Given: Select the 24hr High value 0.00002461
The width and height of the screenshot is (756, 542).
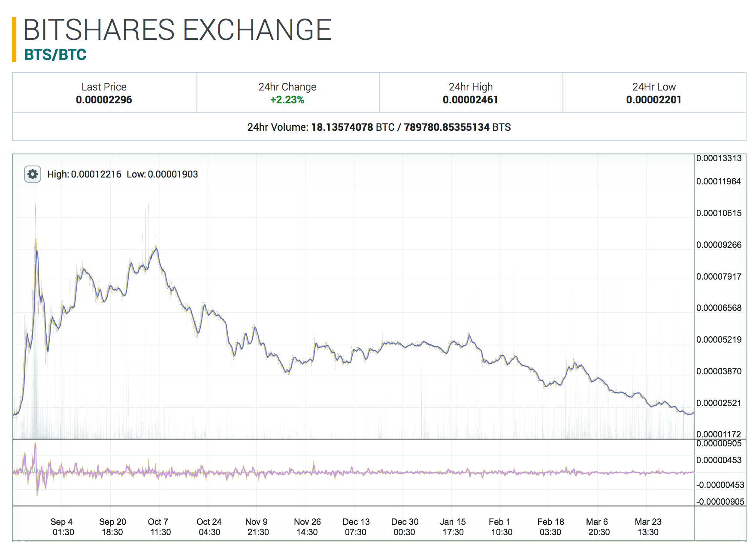Looking at the screenshot, I should coord(471,100).
